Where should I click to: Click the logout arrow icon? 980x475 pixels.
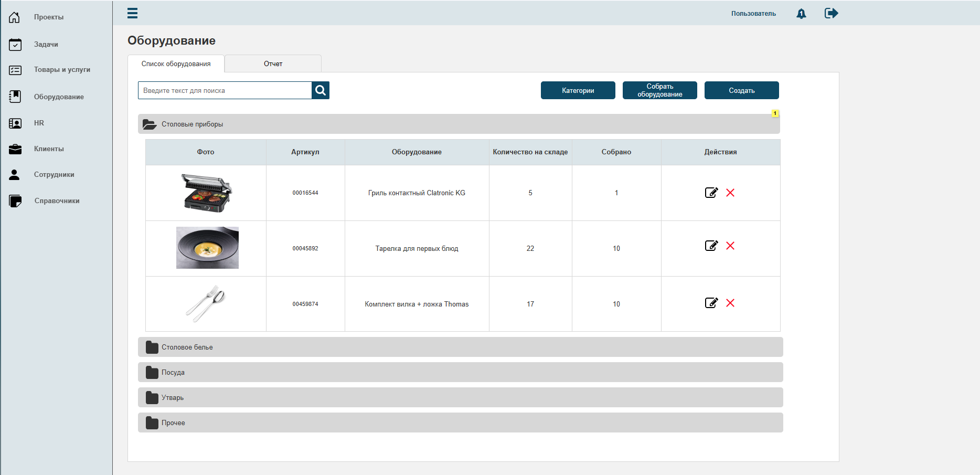click(x=831, y=13)
